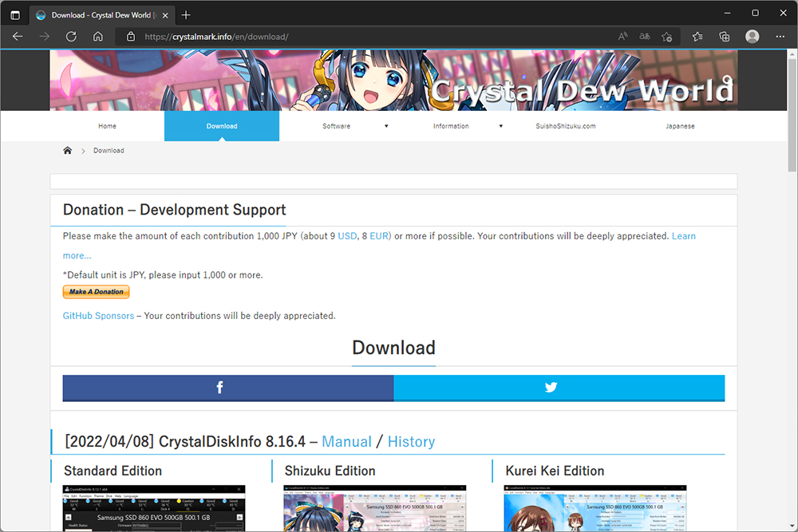Click the vertical page scrollbar thumb
The image size is (798, 532).
[x=792, y=116]
